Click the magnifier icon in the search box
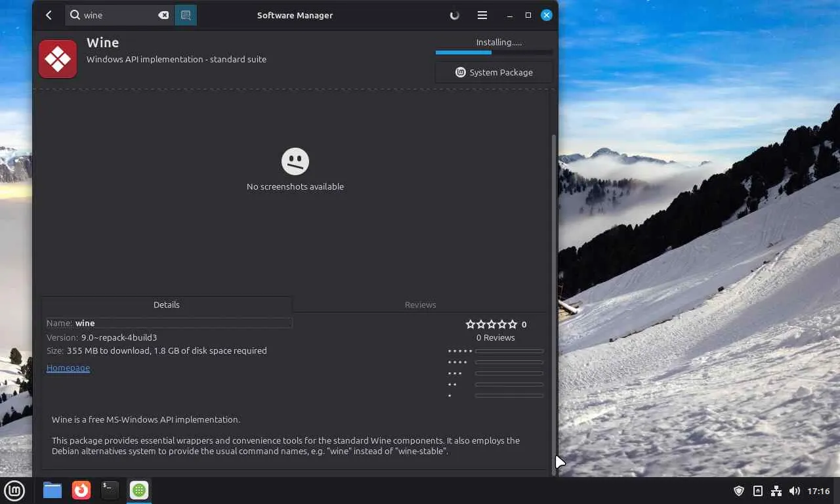 (x=75, y=15)
